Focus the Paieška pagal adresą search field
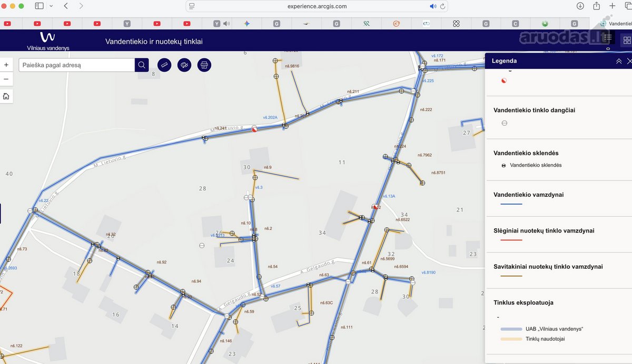632x364 pixels. point(77,65)
